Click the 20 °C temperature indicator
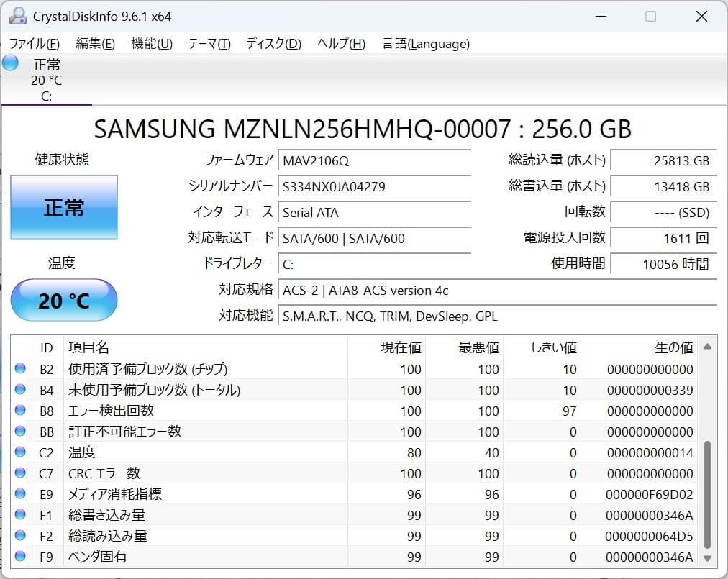Screen dimensions: 728x579 (63, 300)
